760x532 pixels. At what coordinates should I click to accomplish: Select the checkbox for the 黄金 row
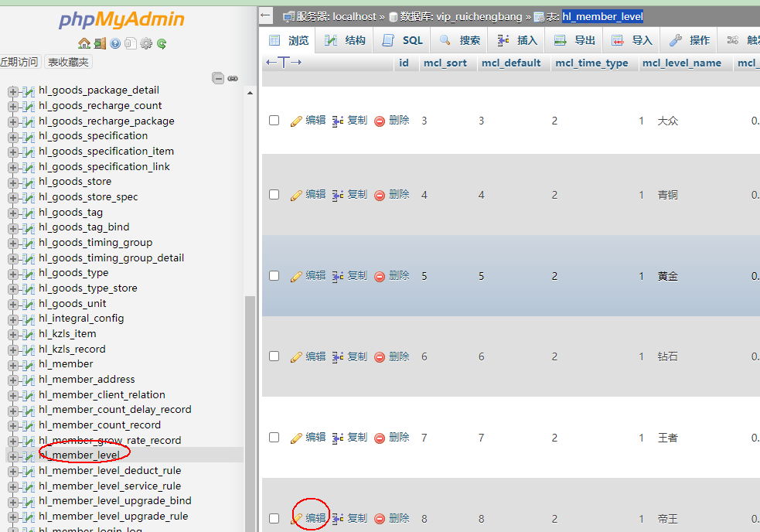point(274,275)
